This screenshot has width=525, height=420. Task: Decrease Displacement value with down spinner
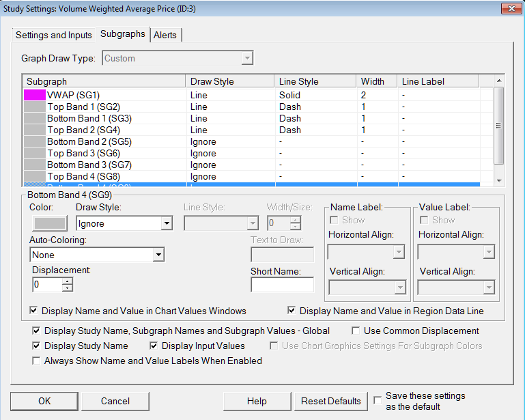[67, 288]
